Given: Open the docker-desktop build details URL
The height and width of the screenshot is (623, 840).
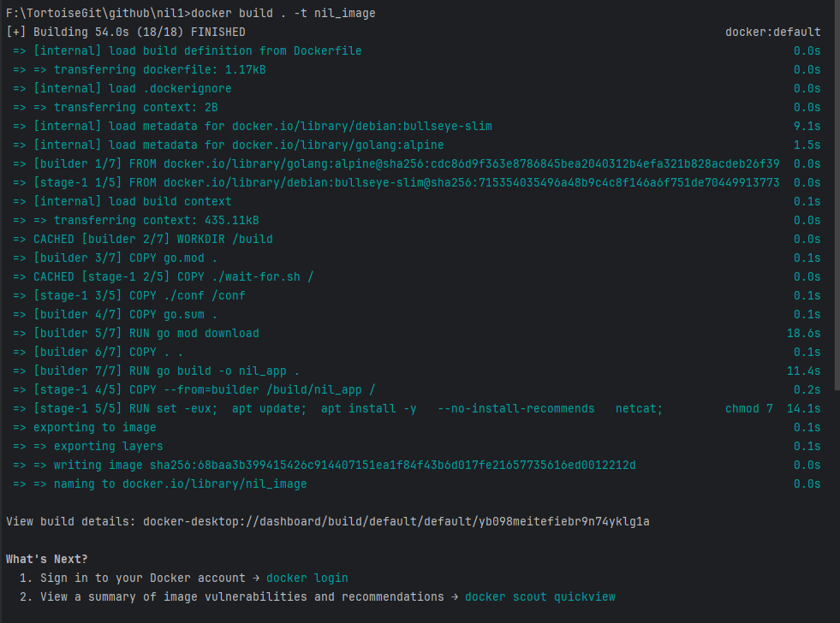Looking at the screenshot, I should click(396, 521).
